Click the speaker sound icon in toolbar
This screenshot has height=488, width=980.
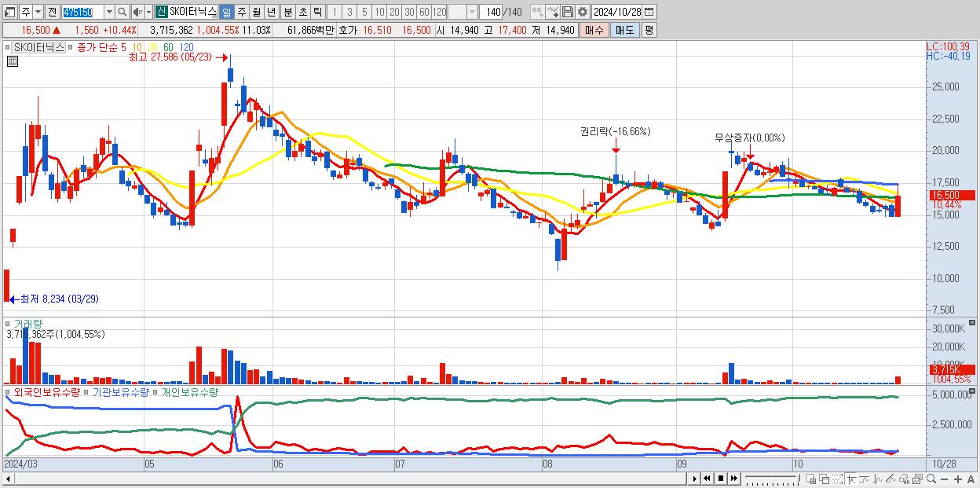(137, 12)
